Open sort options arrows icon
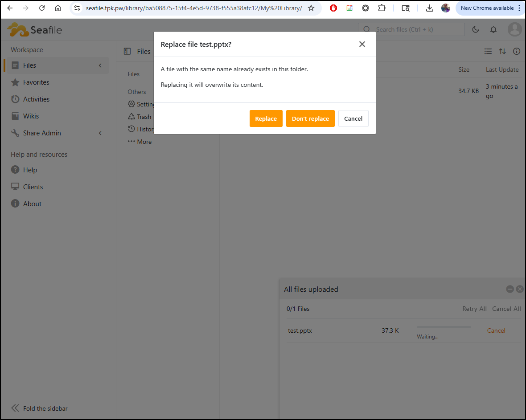Viewport: 526px width, 420px height. [502, 51]
